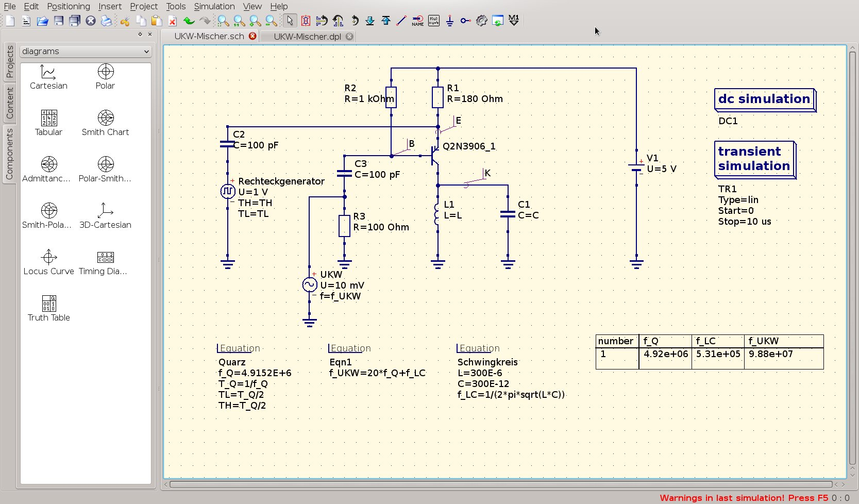859x504 pixels.
Task: Click the green Undo arrow
Action: pyautogui.click(x=189, y=21)
